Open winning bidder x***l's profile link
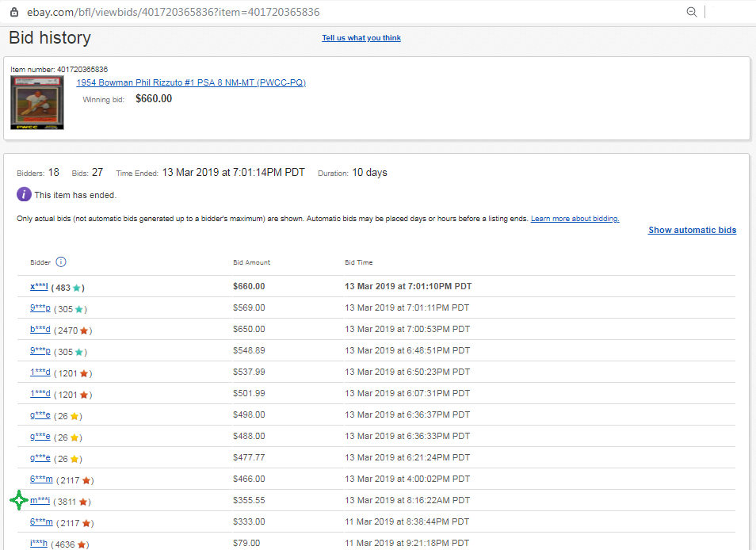 pos(39,286)
